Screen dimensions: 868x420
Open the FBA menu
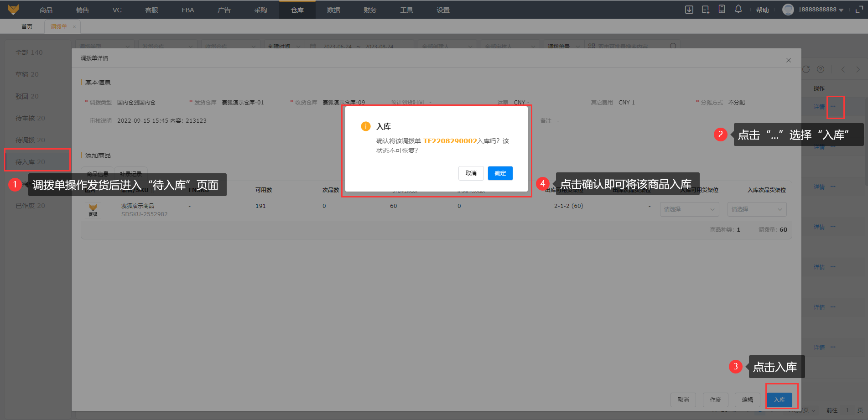click(188, 10)
